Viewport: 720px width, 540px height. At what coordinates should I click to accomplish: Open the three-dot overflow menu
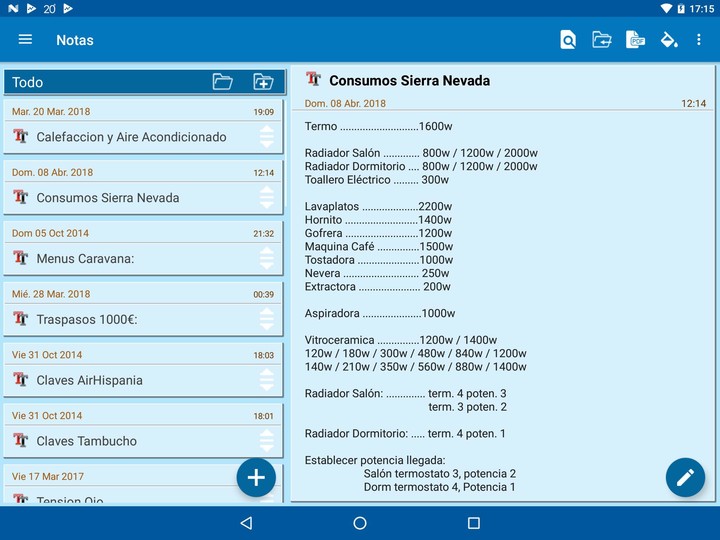point(698,39)
